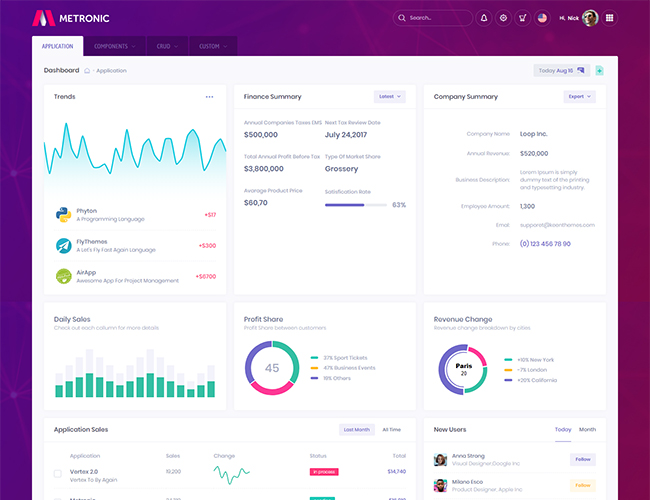
Task: Click the home icon in breadcrumb
Action: 87,71
